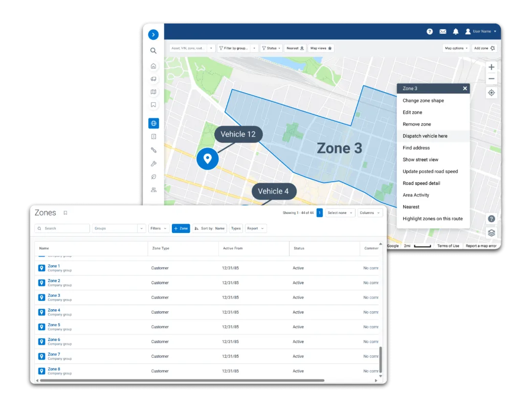
Task: Click the blue + Zone button
Action: pyautogui.click(x=181, y=228)
